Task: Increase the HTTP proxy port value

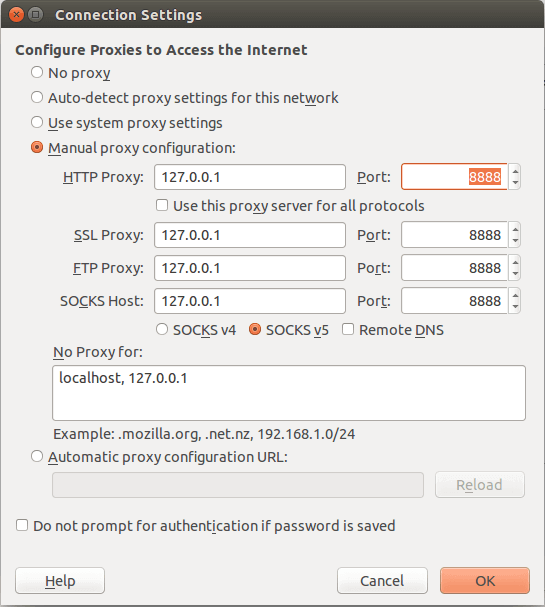Action: [515, 171]
